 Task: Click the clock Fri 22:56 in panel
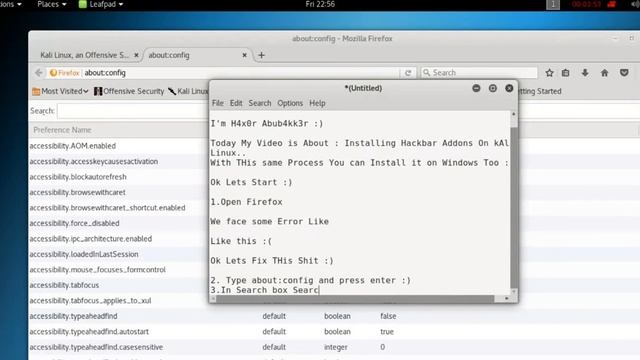coord(320,4)
